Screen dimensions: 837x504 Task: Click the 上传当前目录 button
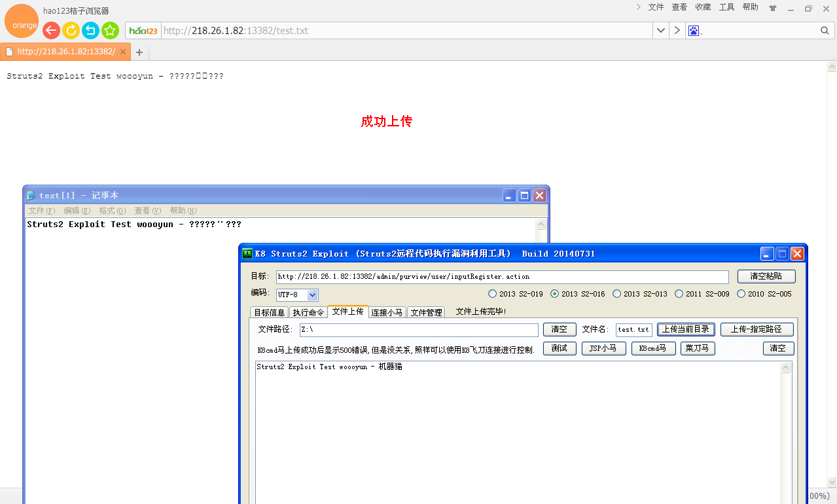click(x=686, y=329)
